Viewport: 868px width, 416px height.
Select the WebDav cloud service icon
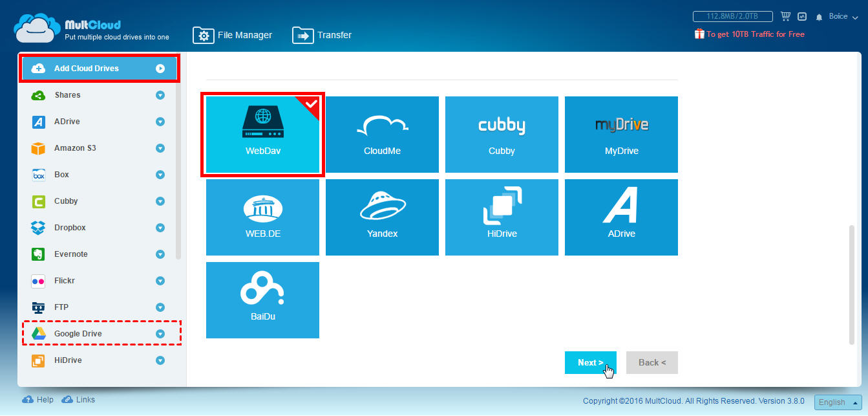(262, 134)
